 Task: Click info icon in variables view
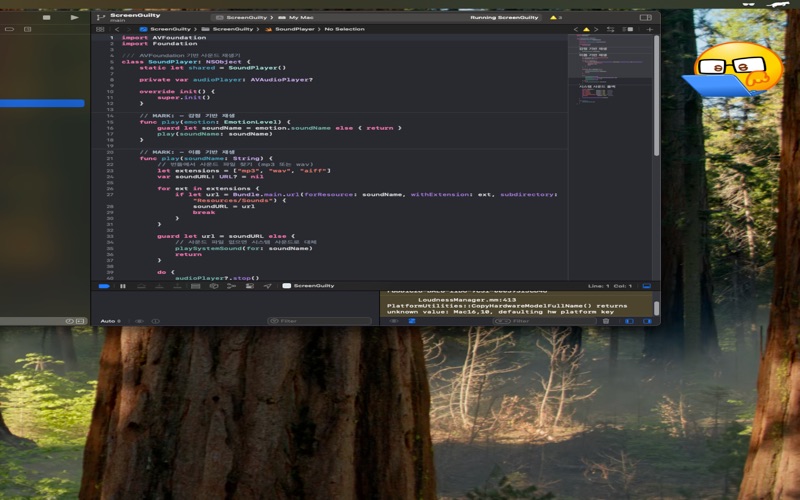click(x=156, y=321)
